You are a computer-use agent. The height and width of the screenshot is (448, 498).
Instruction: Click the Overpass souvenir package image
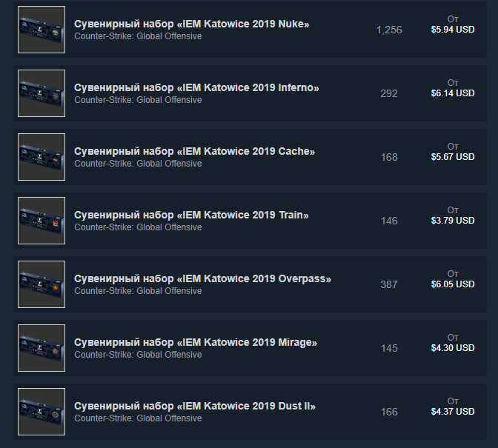point(41,284)
